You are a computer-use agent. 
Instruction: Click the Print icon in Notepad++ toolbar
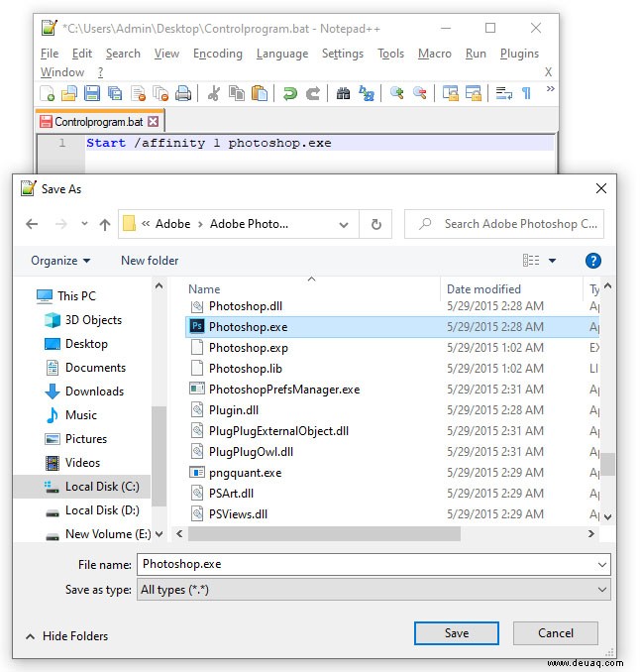click(183, 93)
